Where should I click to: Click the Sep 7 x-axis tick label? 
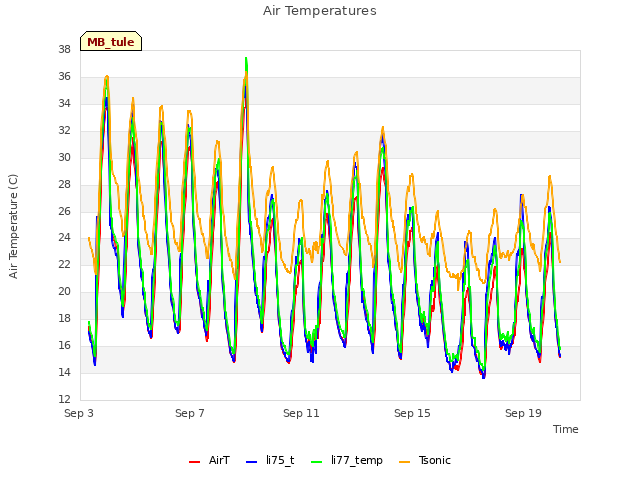[x=190, y=413]
